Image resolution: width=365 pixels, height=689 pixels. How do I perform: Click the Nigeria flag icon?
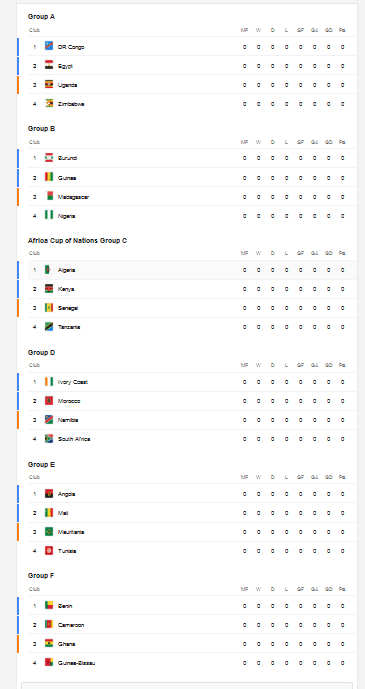[49, 215]
